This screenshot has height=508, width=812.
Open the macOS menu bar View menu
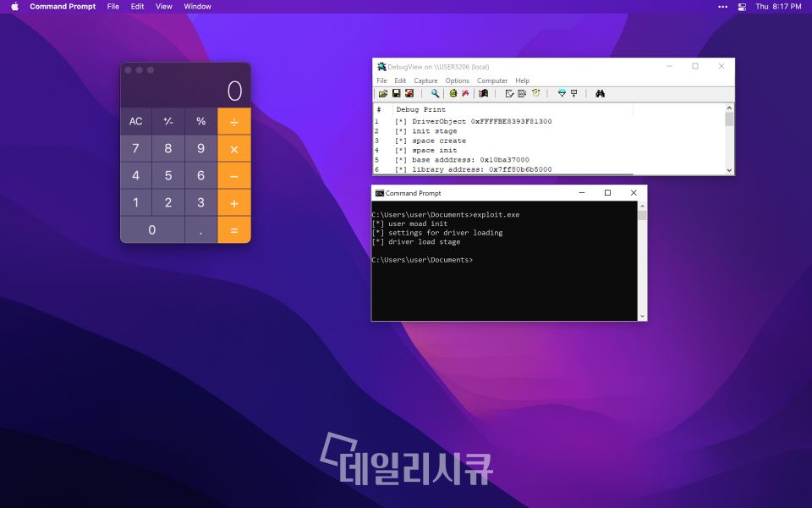[163, 7]
